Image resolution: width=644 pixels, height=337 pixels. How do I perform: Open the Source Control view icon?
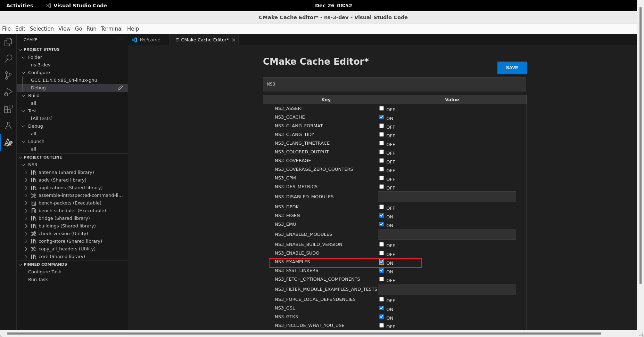(x=8, y=75)
